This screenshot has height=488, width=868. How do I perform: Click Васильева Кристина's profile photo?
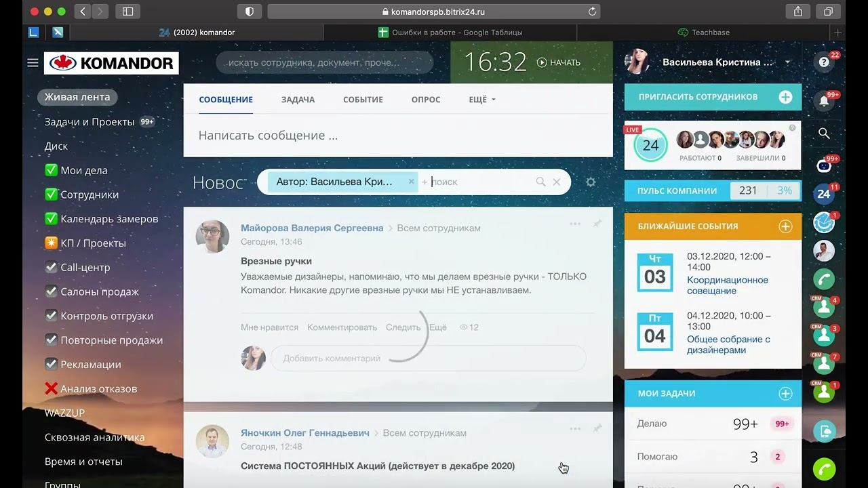pos(637,62)
